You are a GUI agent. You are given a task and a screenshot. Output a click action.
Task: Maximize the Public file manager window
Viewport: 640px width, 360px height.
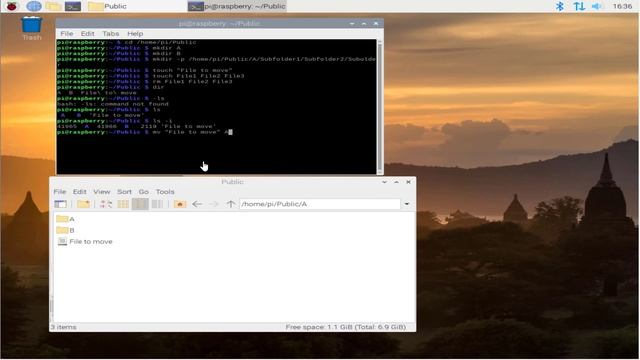point(396,182)
